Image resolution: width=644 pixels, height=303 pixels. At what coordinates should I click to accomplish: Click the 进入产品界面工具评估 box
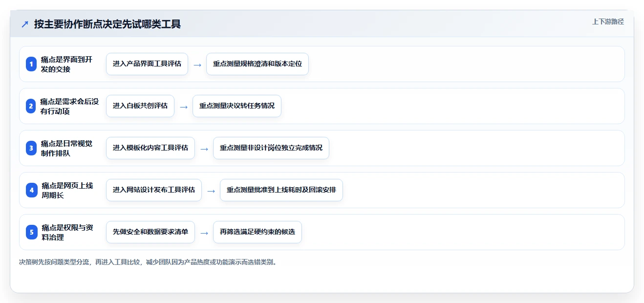click(147, 64)
